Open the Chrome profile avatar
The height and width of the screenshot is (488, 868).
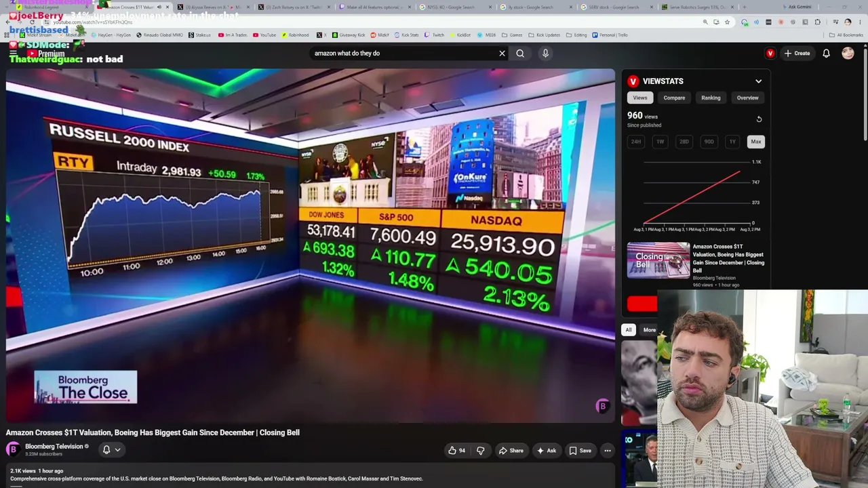[848, 22]
